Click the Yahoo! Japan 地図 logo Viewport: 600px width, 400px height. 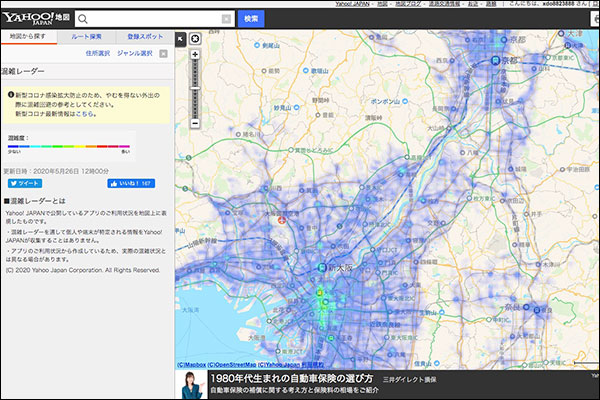point(37,17)
